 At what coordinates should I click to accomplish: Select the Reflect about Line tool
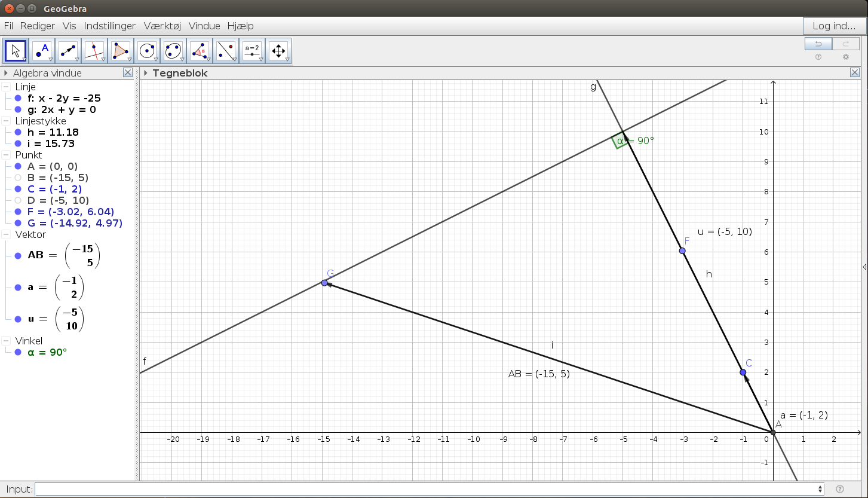tap(226, 51)
